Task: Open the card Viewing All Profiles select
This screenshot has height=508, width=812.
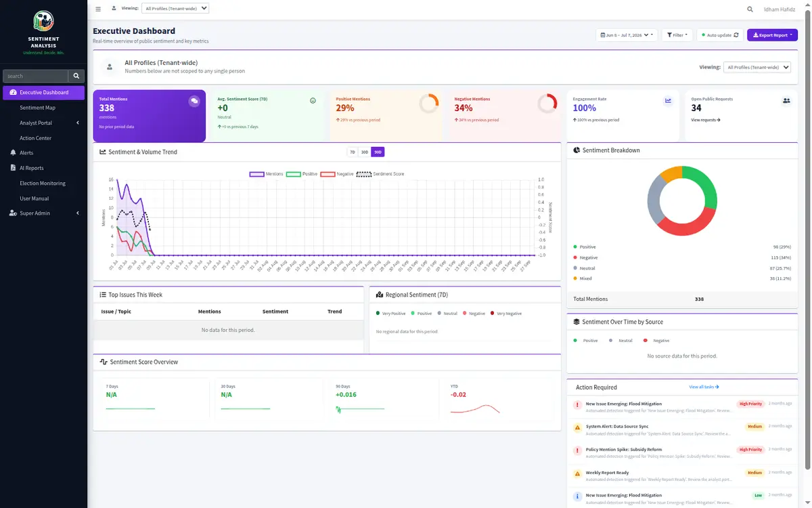Action: click(x=758, y=67)
